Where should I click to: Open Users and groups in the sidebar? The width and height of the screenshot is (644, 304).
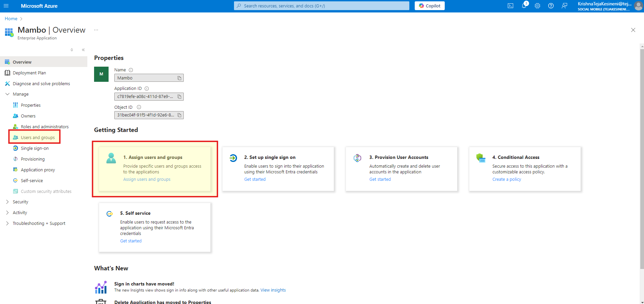[37, 137]
